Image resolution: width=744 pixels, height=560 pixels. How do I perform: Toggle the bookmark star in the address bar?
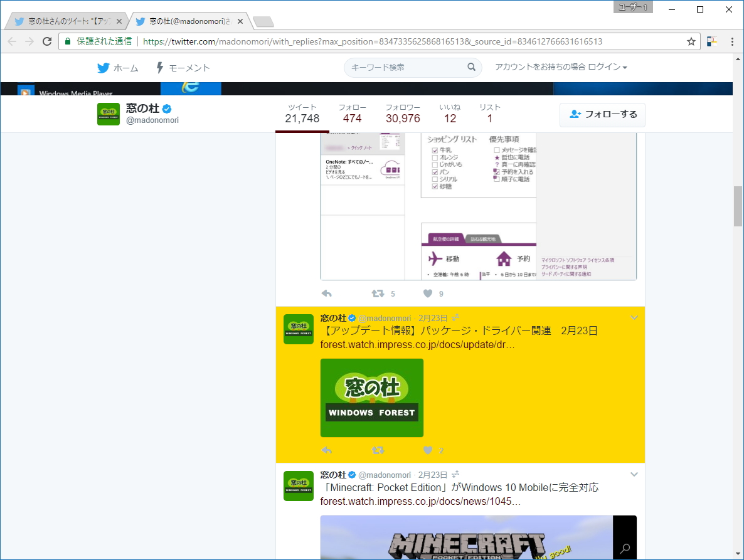coord(691,40)
